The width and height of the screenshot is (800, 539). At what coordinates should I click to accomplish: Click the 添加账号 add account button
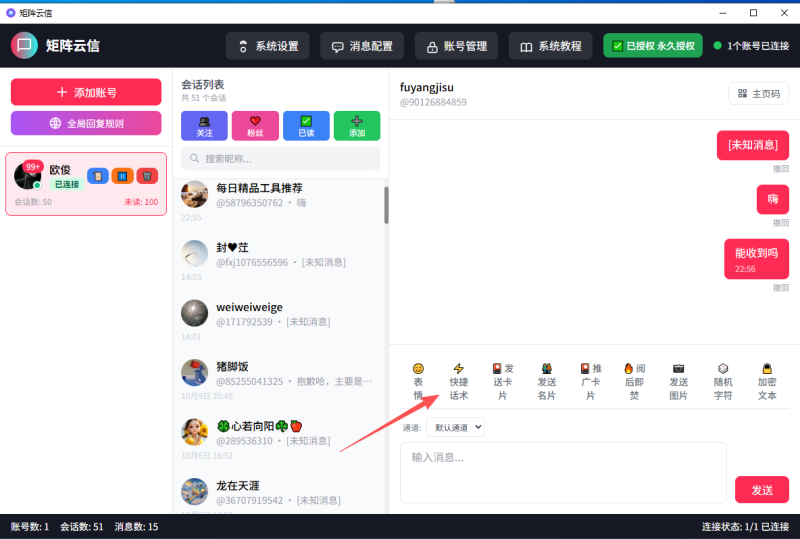tap(86, 92)
